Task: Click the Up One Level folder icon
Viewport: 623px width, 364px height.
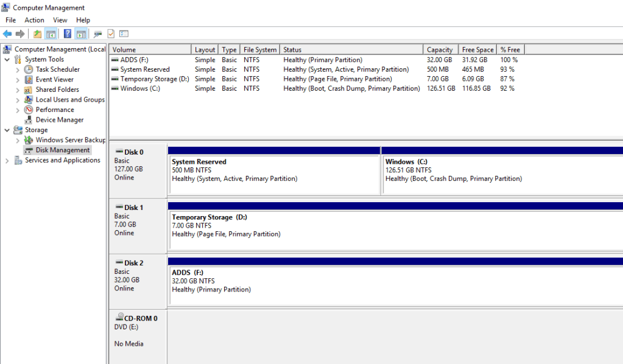Action: 38,34
